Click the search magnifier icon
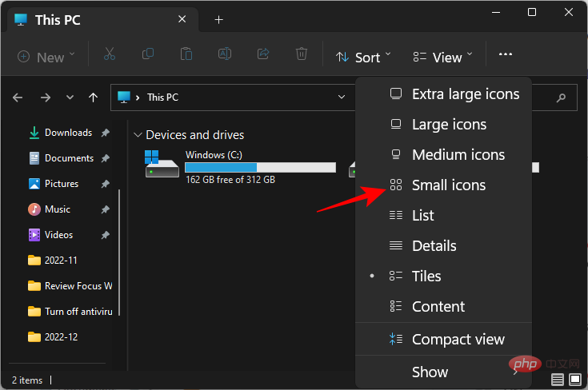The height and width of the screenshot is (390, 588). tap(561, 97)
